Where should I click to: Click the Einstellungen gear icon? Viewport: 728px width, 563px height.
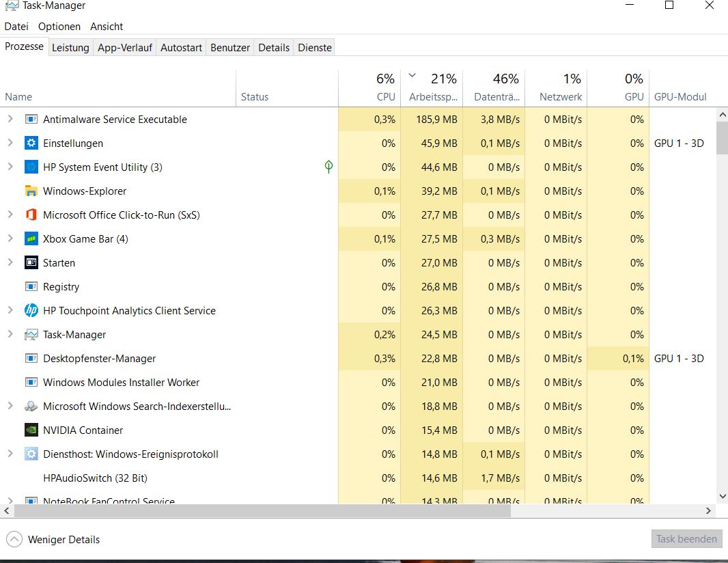pyautogui.click(x=31, y=143)
